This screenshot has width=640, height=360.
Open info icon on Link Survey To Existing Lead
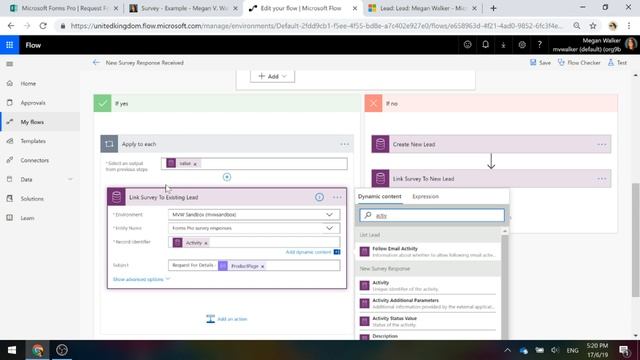319,197
